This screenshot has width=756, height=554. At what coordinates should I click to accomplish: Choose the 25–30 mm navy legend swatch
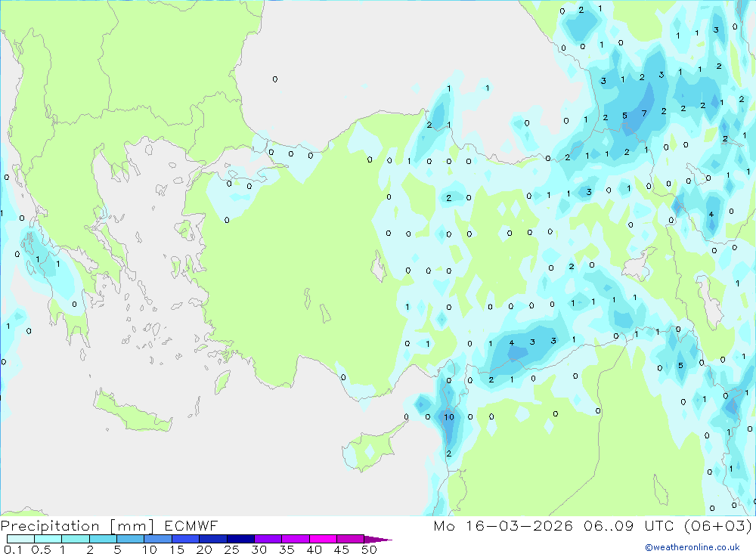pyautogui.click(x=240, y=539)
